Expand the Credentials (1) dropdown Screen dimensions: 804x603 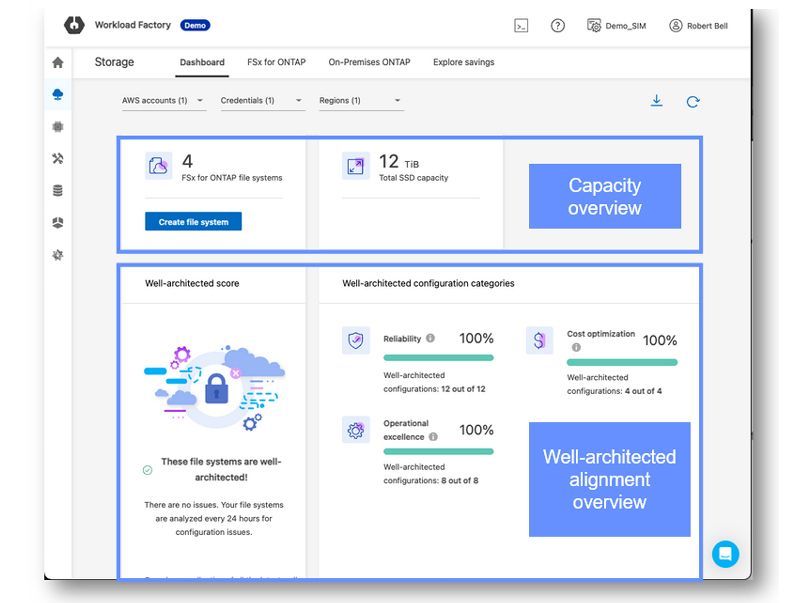point(263,100)
